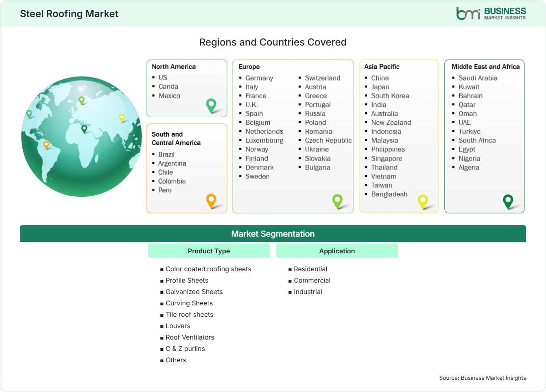
Task: Select 'Residential' application item
Action: (x=310, y=269)
